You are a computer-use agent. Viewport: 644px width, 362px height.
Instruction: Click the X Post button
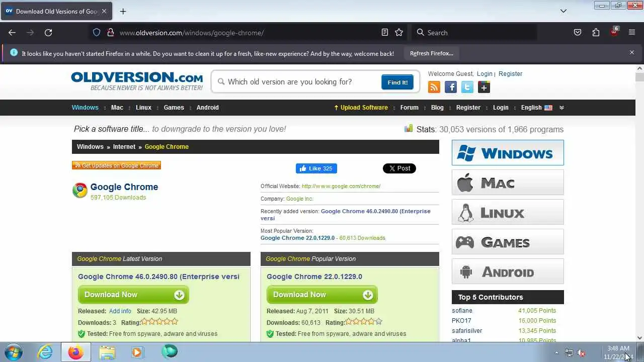(x=399, y=168)
